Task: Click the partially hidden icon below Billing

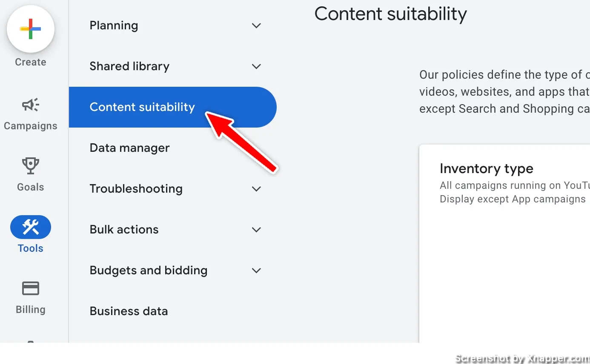Action: (31, 341)
